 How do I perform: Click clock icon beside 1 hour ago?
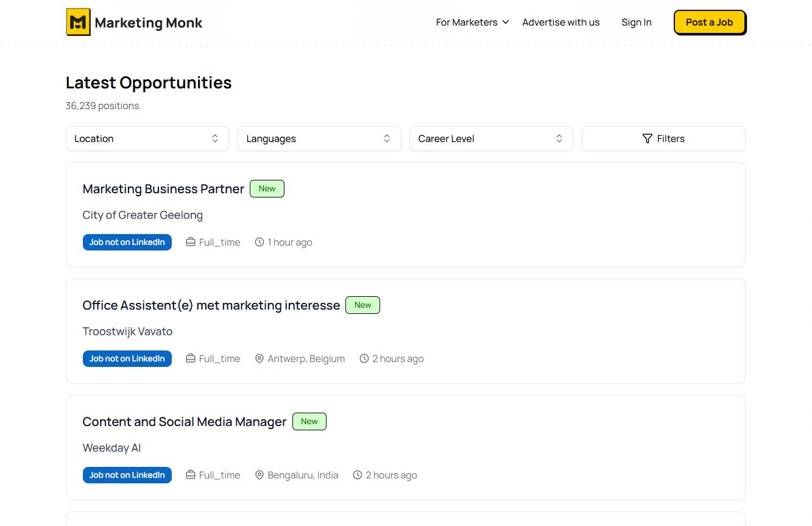click(x=259, y=242)
